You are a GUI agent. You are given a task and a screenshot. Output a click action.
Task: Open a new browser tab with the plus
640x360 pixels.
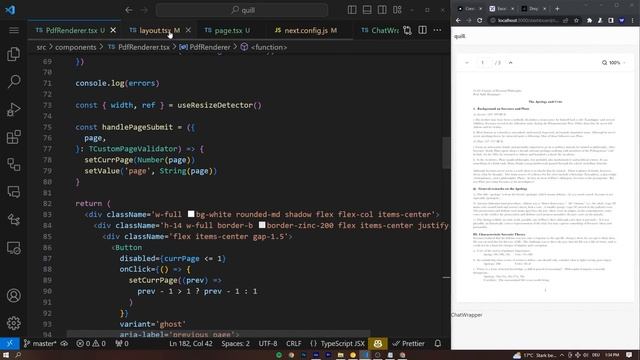(557, 9)
